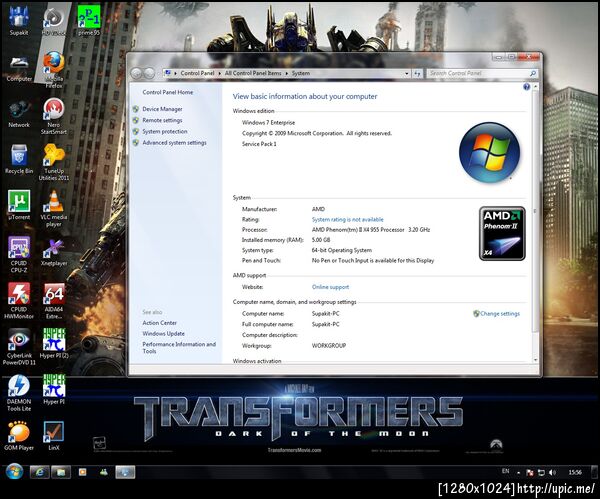The height and width of the screenshot is (499, 600).
Task: Expand the arrow after All Control Panel Items
Action: tap(287, 73)
